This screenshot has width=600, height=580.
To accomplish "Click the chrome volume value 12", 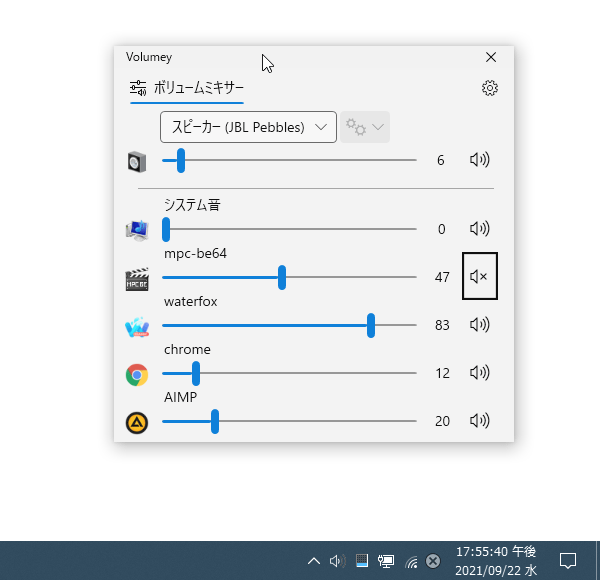I will 442,373.
